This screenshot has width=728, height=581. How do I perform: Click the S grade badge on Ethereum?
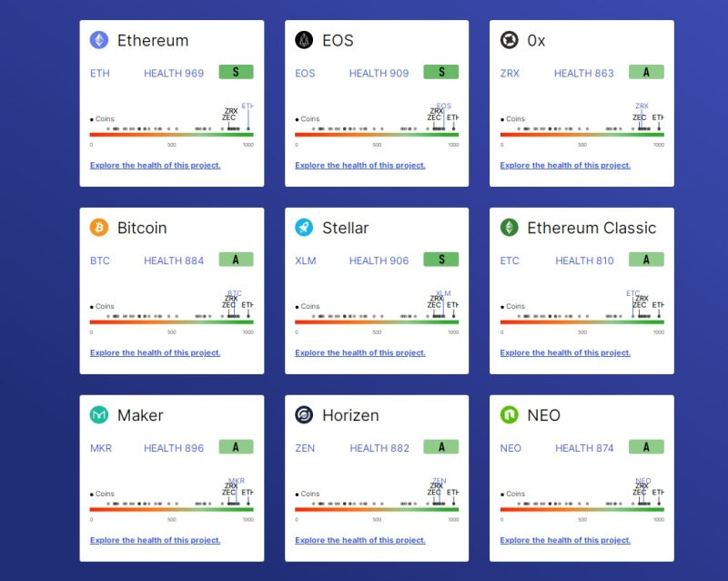point(237,72)
